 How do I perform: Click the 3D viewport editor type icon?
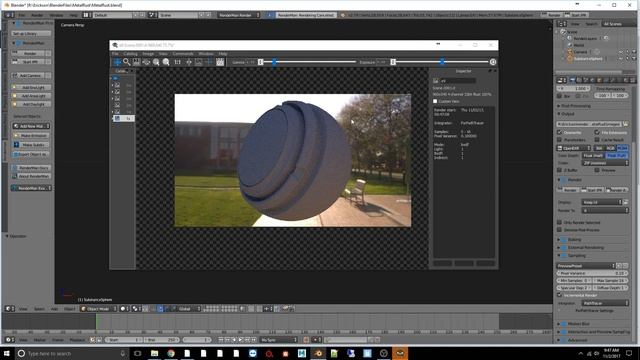9,309
